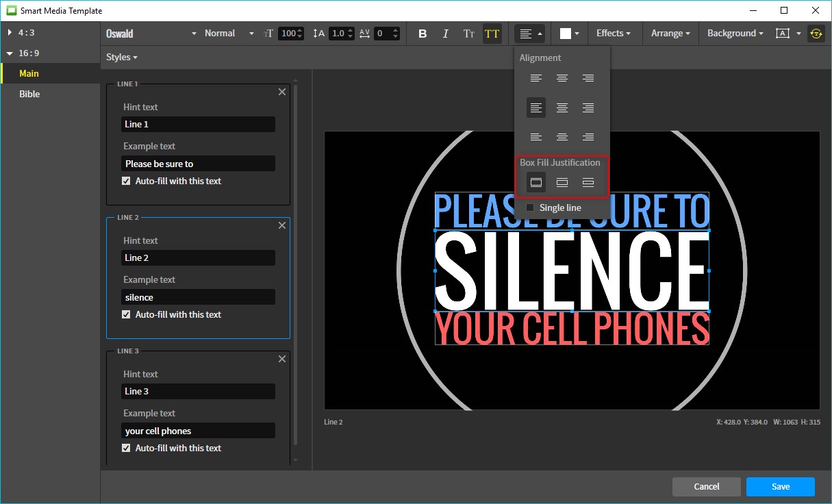Select YOUR CELL PHONES text on canvas

click(x=572, y=329)
